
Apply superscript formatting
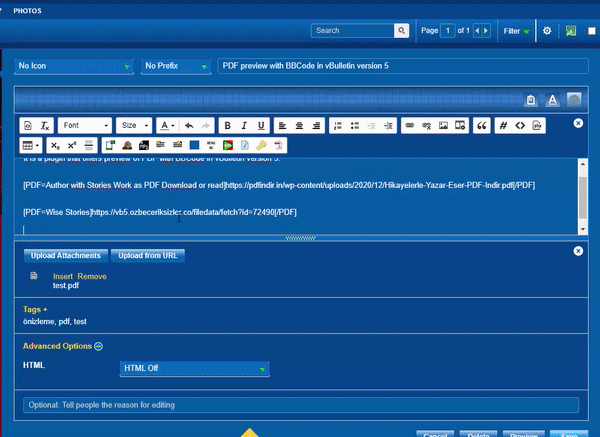72,145
